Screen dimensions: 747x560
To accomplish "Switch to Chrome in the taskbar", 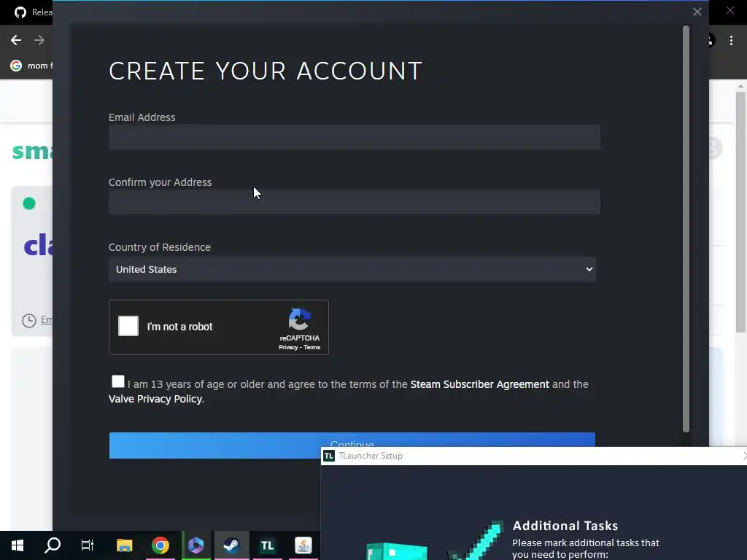I will [160, 545].
